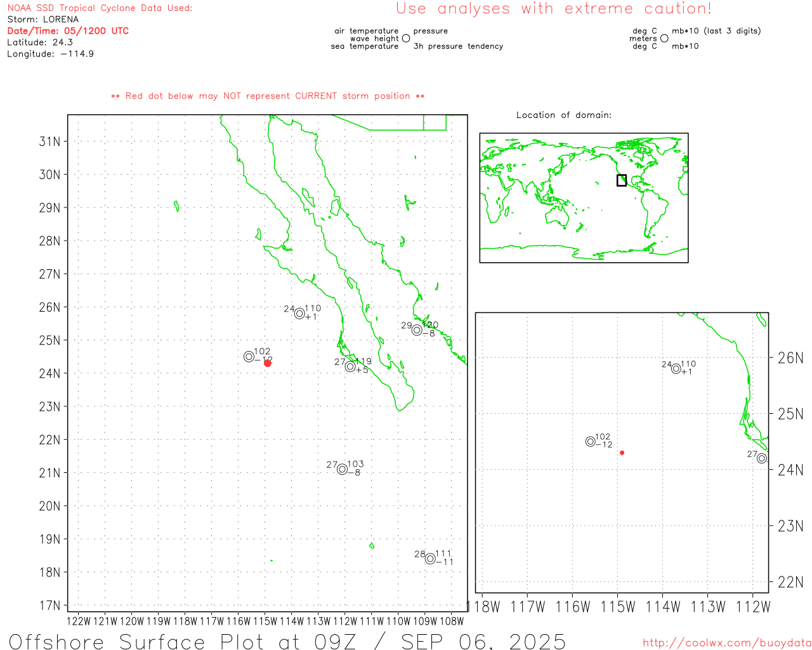
Task: Click the black domain box on world map
Action: (x=622, y=180)
